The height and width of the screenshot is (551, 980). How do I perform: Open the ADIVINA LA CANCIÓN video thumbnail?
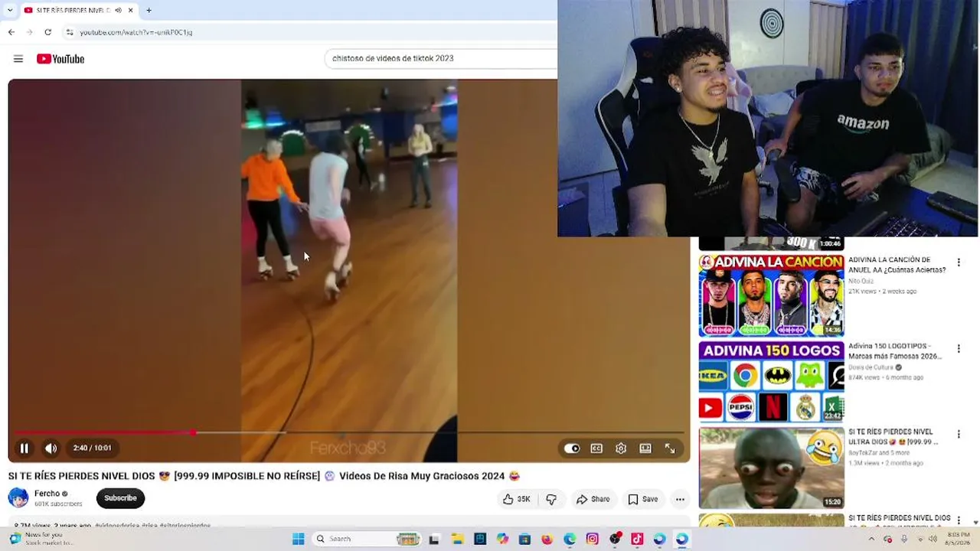tap(771, 296)
